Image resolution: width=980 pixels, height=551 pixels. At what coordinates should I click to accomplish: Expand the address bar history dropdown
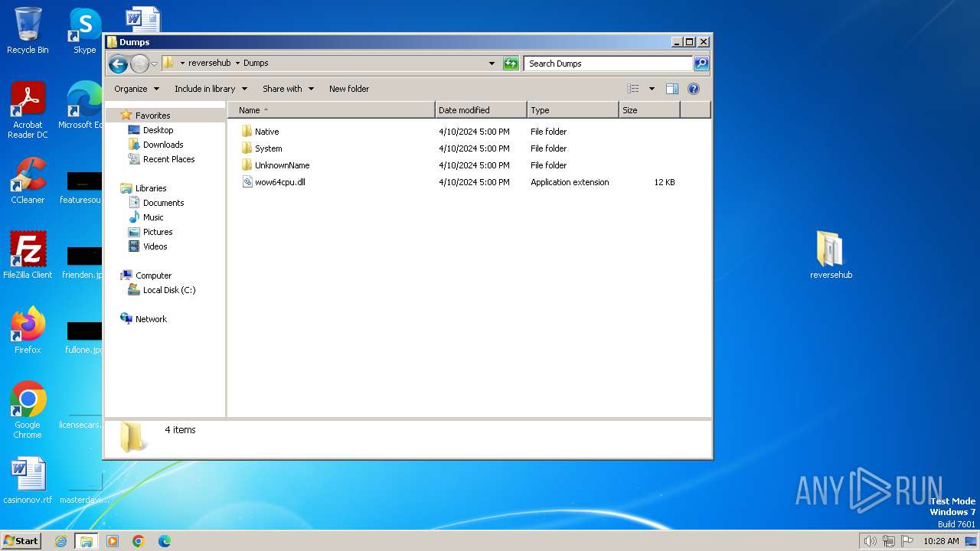492,64
